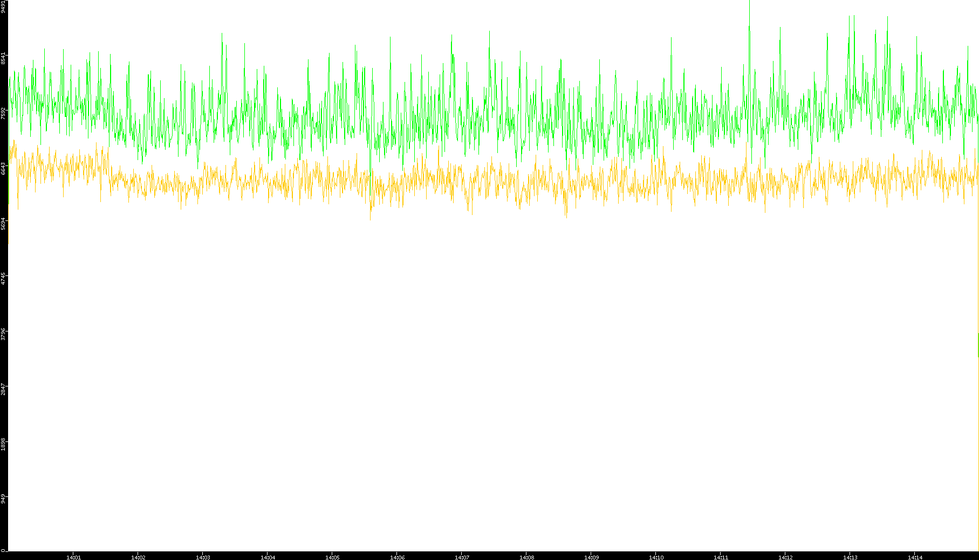Click the 14:05 time label
The height and width of the screenshot is (560, 979).
click(x=332, y=557)
